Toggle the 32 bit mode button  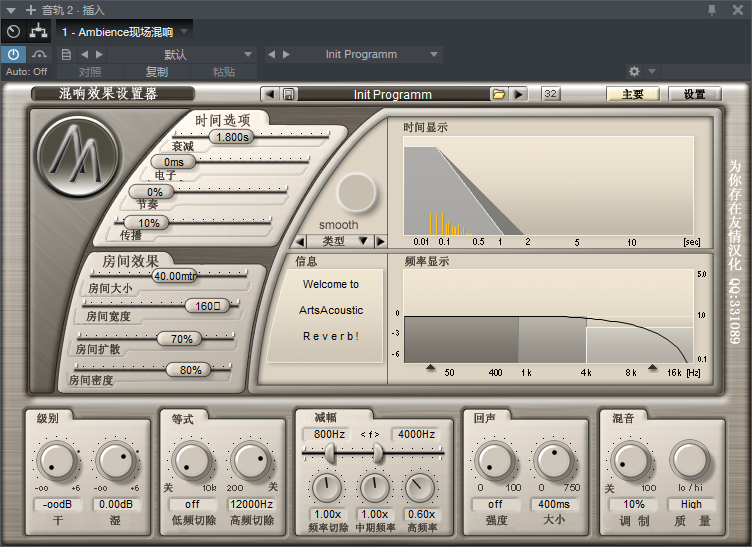(551, 93)
